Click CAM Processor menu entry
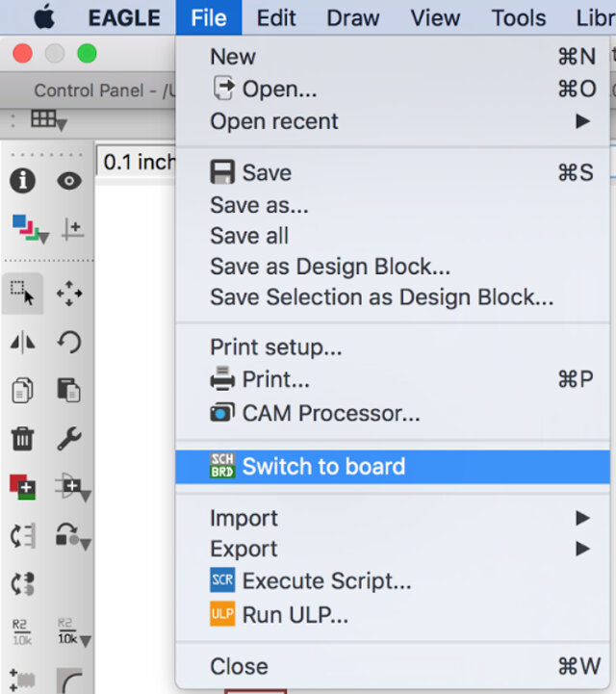 (x=330, y=414)
